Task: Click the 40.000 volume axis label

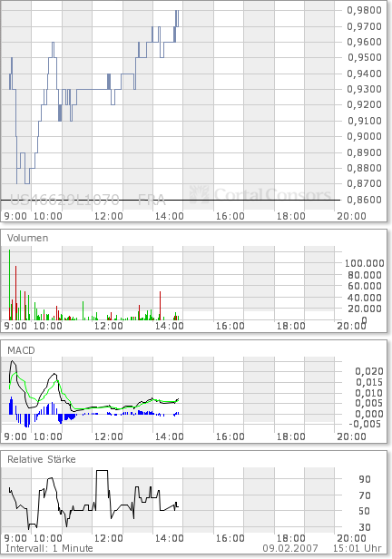Action: tap(365, 298)
